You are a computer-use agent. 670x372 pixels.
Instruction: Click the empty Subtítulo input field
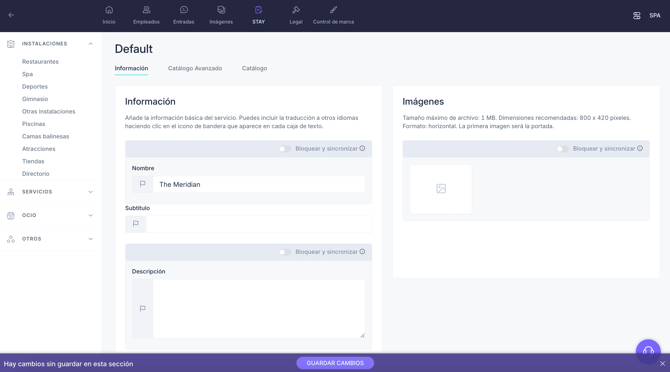click(x=259, y=224)
